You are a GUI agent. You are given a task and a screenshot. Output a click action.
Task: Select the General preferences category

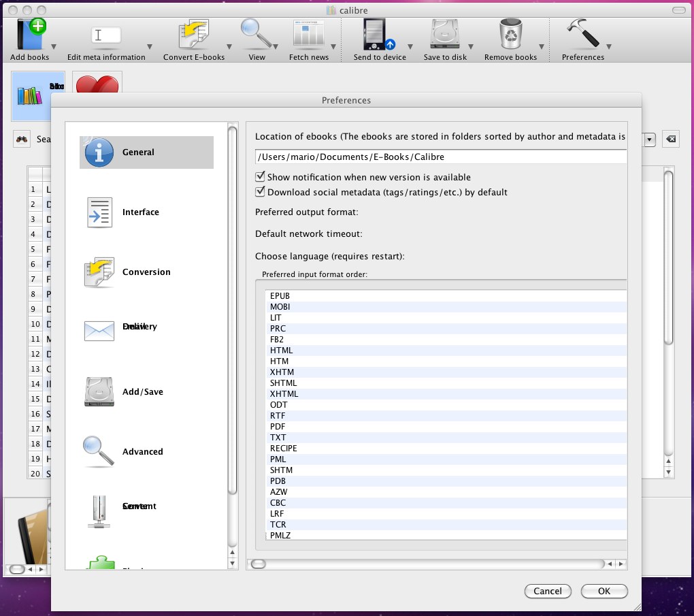coord(146,152)
